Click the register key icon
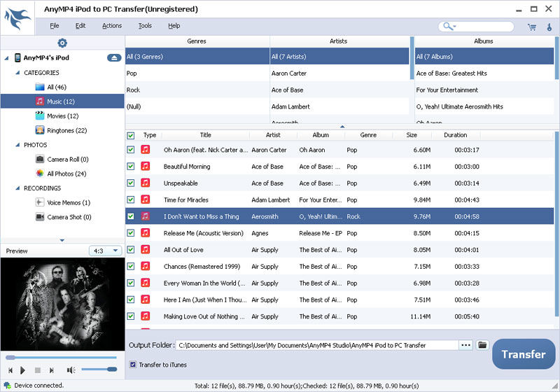Image resolution: width=560 pixels, height=392 pixels. pyautogui.click(x=549, y=27)
